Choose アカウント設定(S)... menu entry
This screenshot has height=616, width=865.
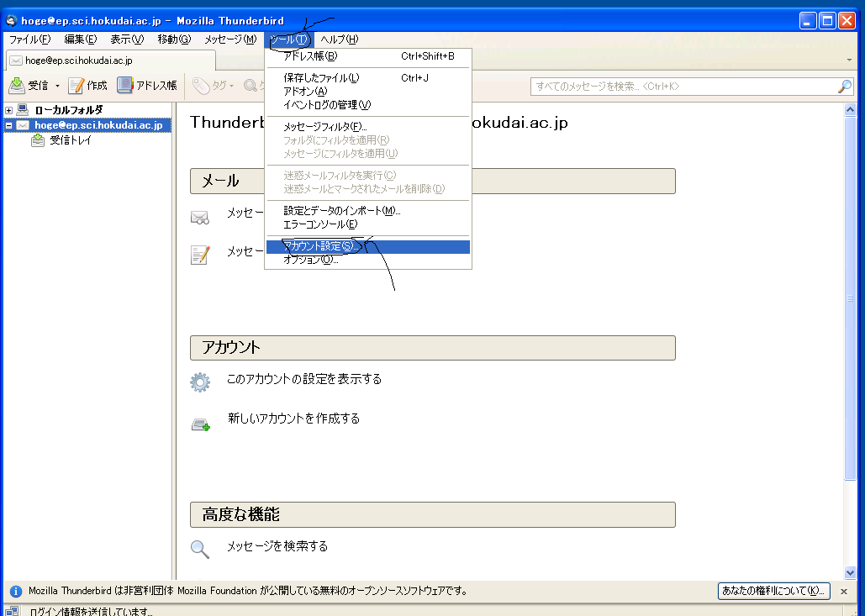click(368, 246)
